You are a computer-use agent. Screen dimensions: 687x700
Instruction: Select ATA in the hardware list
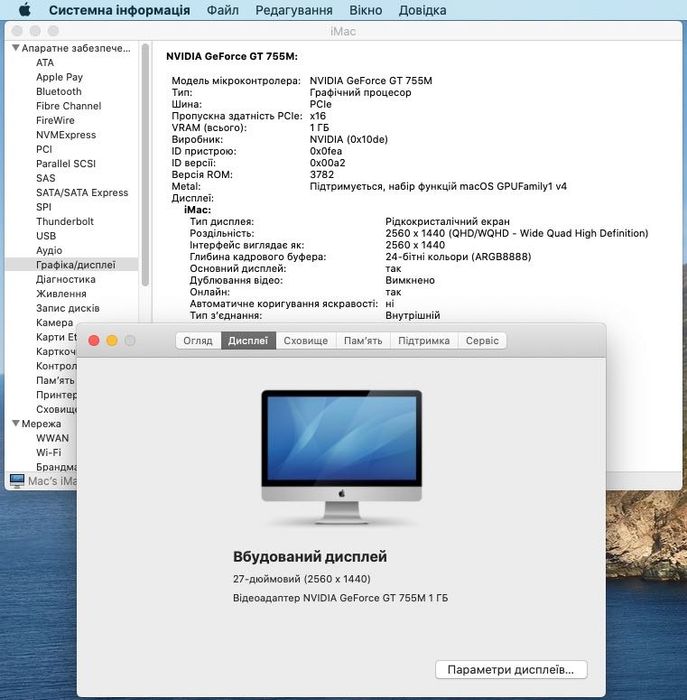coord(45,62)
